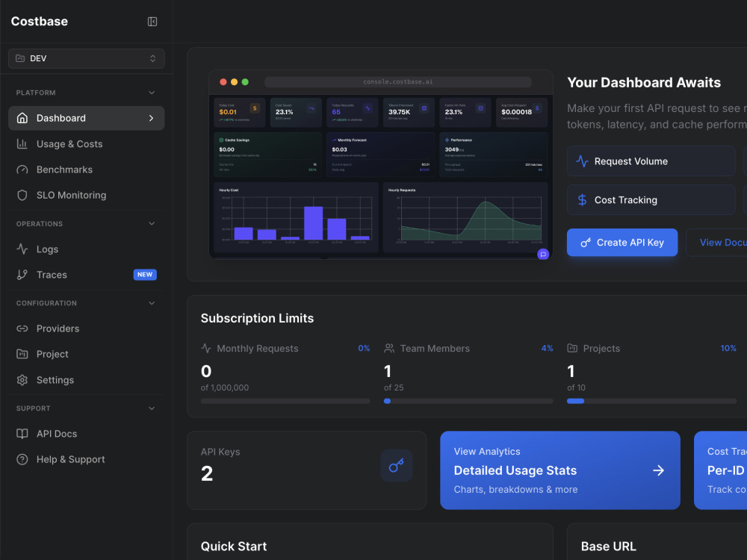
Task: Click the Base URL heading
Action: (608, 547)
